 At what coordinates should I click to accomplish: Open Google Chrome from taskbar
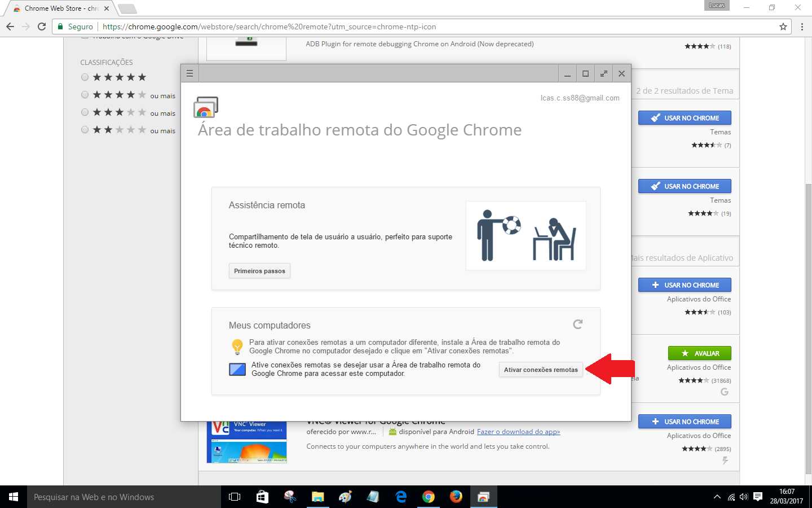coord(429,497)
